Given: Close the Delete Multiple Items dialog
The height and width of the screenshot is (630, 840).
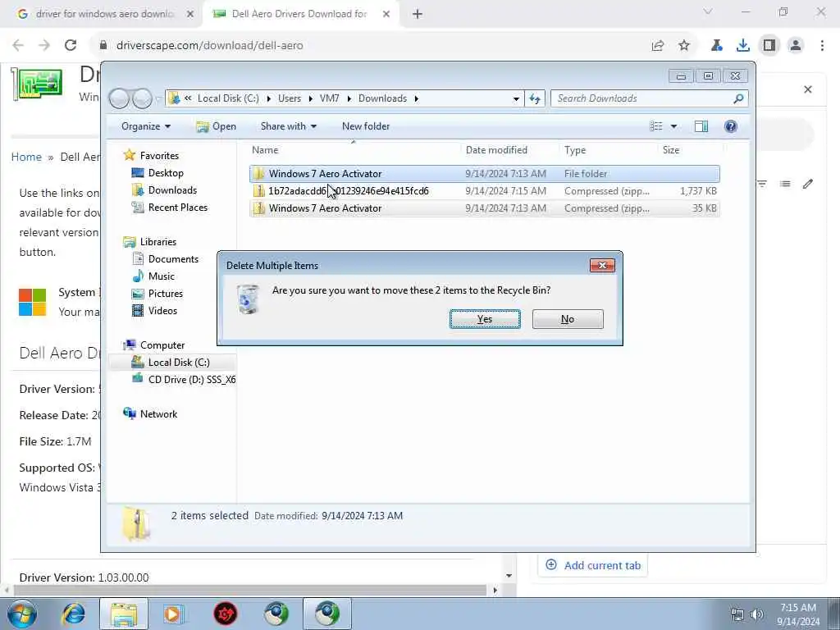Looking at the screenshot, I should coord(602,266).
